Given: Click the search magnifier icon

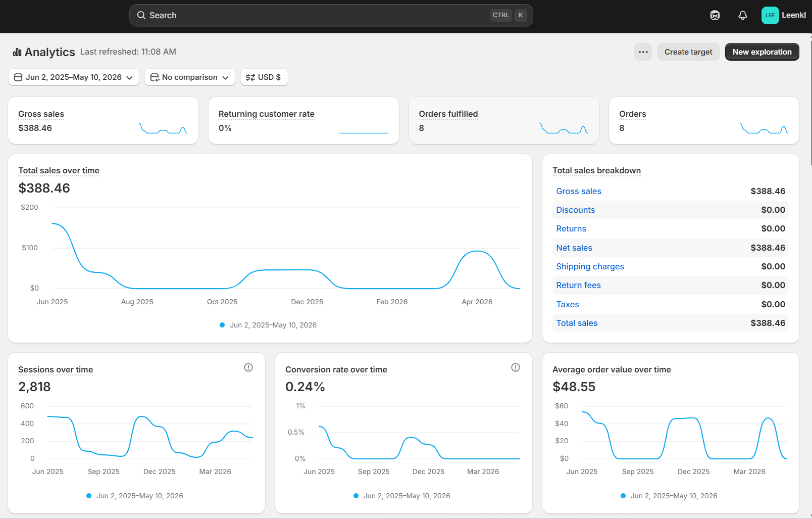Looking at the screenshot, I should (141, 15).
